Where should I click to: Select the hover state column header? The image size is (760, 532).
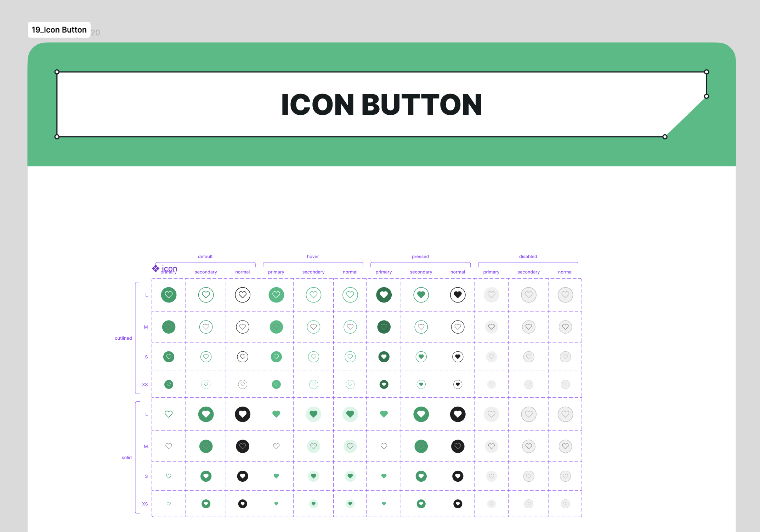[313, 256]
